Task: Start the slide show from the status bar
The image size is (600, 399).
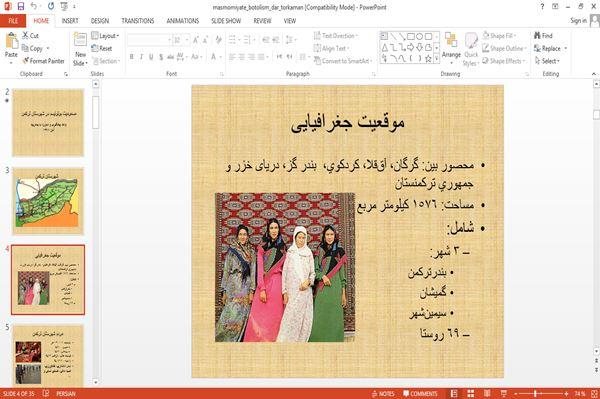Action: [504, 394]
